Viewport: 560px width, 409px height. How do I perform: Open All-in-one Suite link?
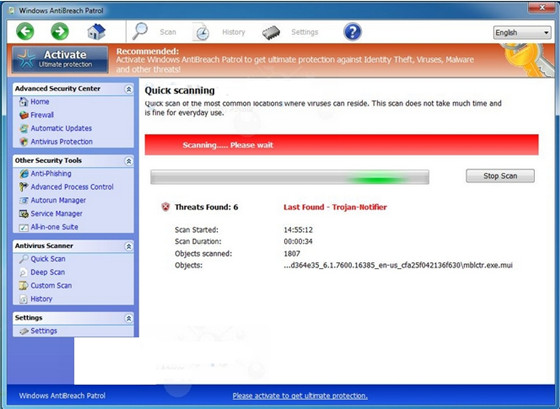[54, 227]
